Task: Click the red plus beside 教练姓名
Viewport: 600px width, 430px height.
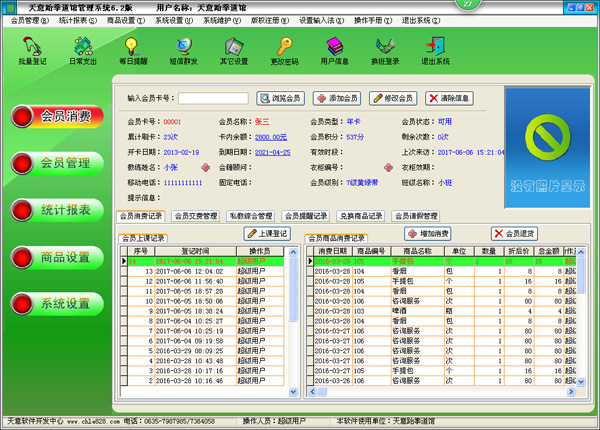Action: click(206, 167)
